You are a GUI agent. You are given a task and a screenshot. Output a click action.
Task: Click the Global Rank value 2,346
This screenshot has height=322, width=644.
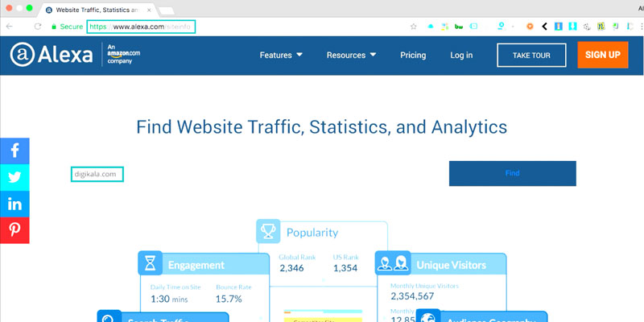[x=291, y=268]
